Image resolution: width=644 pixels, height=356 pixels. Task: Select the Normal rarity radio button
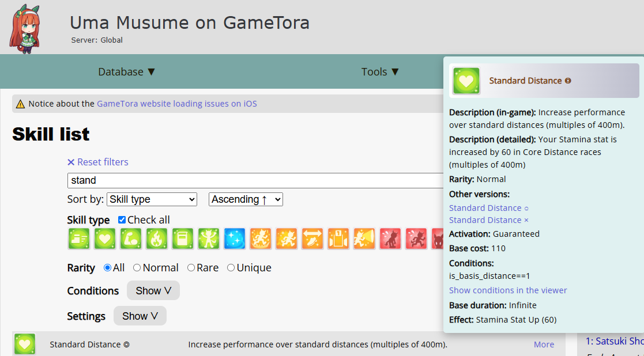coord(137,268)
